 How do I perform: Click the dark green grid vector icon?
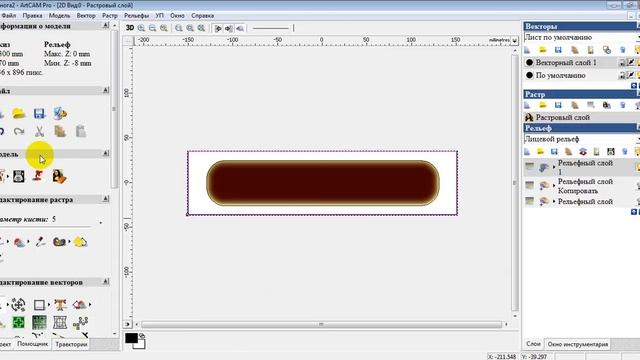[x=39, y=322]
